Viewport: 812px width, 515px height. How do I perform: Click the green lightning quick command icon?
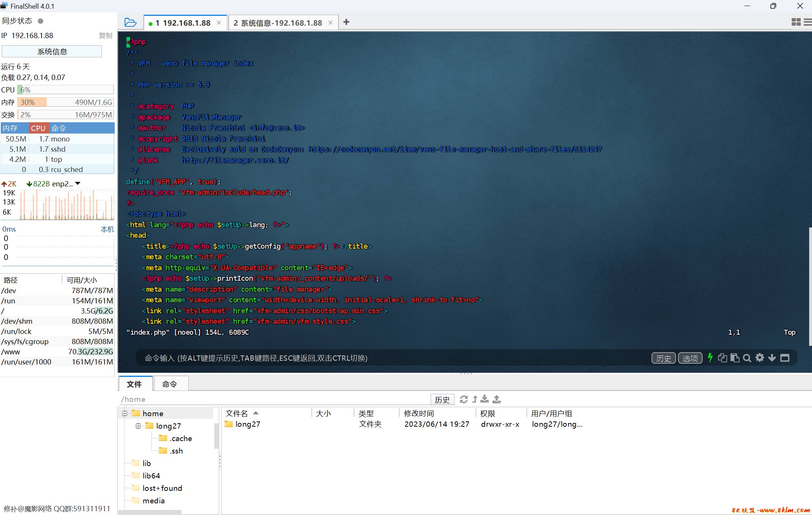click(x=710, y=358)
